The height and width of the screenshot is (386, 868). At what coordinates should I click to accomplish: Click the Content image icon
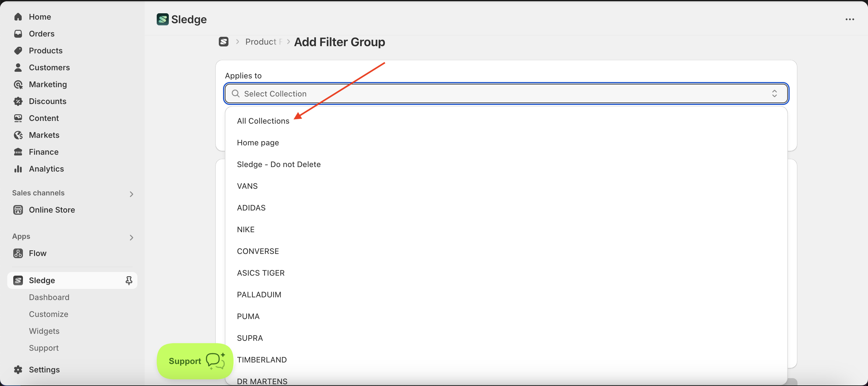click(18, 118)
